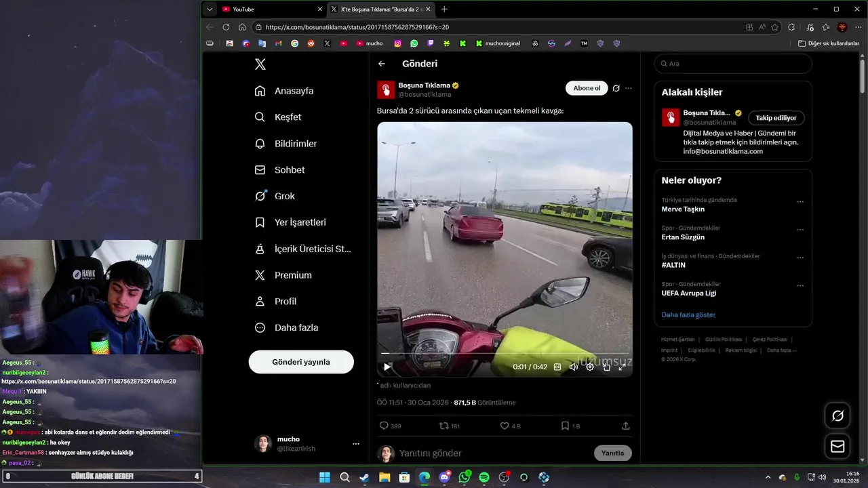Open video settings gear
The height and width of the screenshot is (488, 868).
590,367
